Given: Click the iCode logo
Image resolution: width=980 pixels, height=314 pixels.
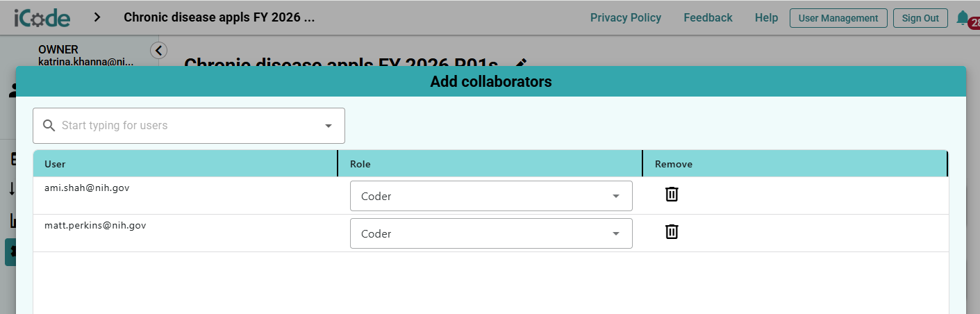Looking at the screenshot, I should pyautogui.click(x=42, y=17).
